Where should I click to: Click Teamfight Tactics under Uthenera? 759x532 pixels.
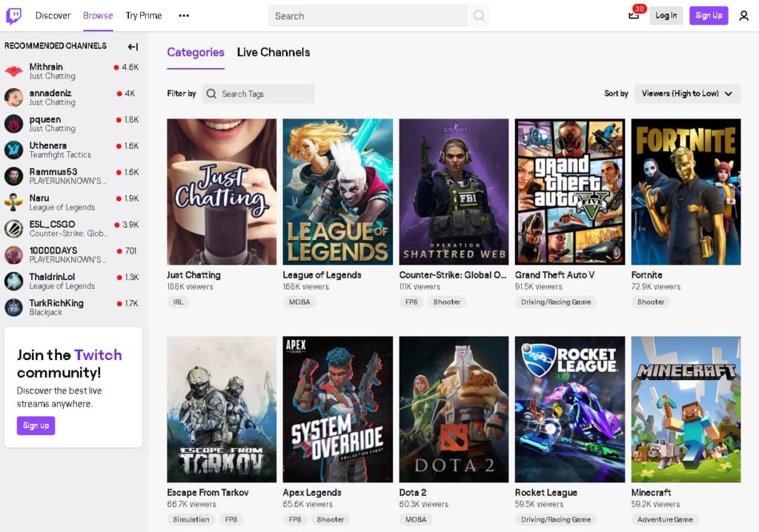[x=60, y=155]
